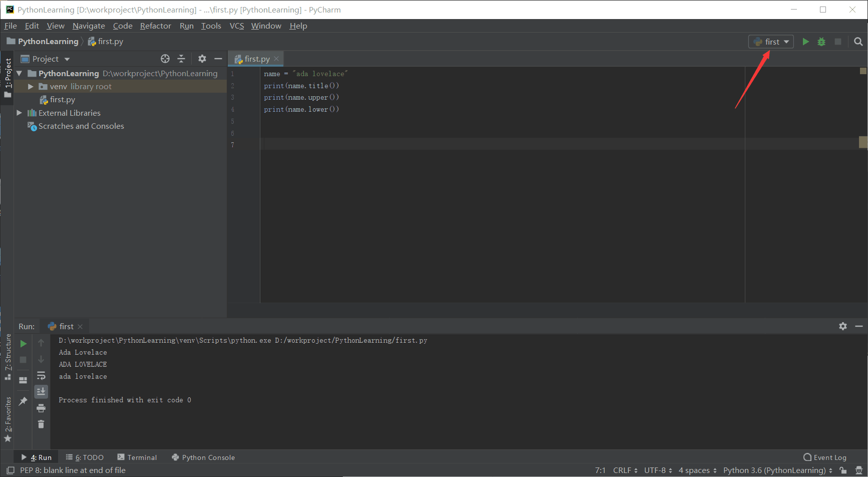The height and width of the screenshot is (477, 868).
Task: Open the Refactor menu
Action: (x=155, y=26)
